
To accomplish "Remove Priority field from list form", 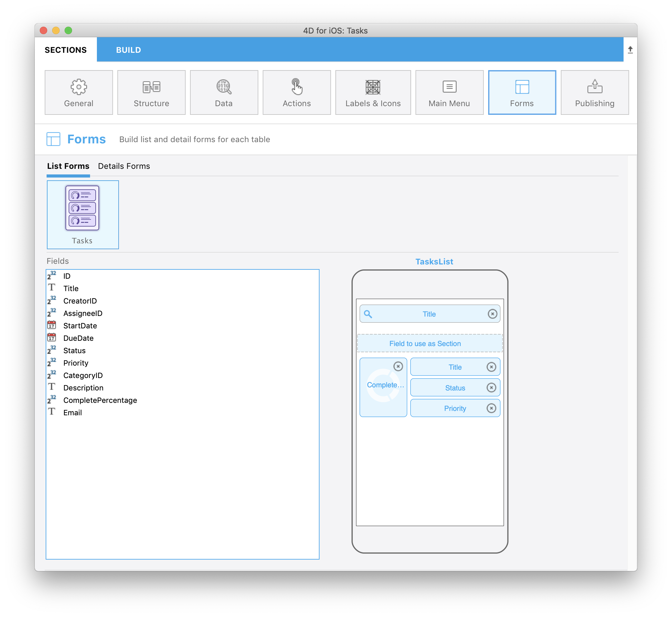I will (492, 408).
